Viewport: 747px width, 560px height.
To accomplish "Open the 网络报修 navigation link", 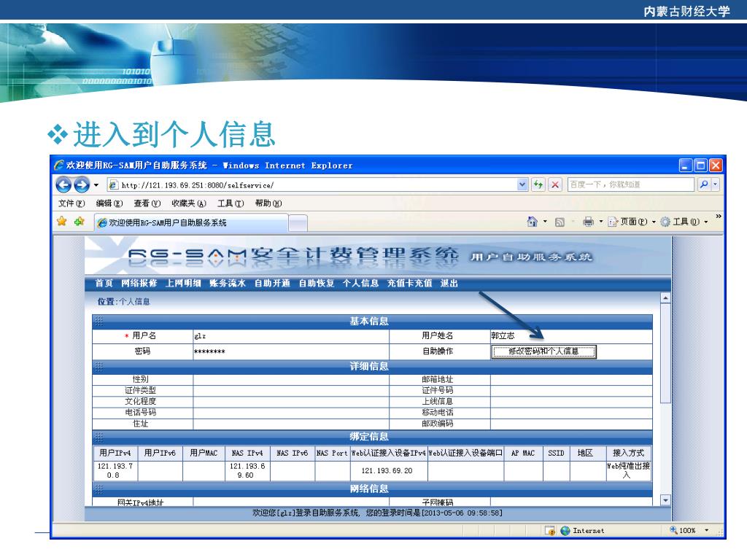I will [x=139, y=284].
